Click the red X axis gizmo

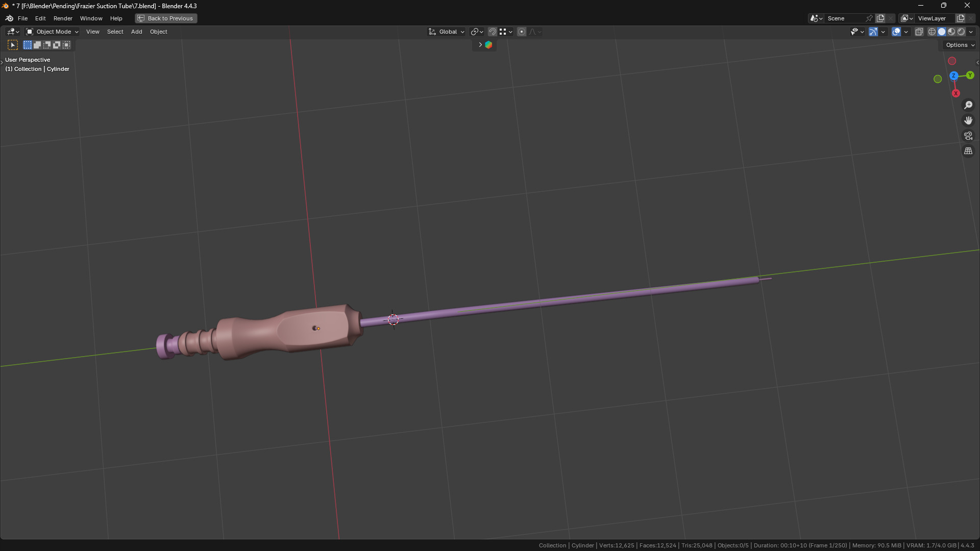(956, 93)
